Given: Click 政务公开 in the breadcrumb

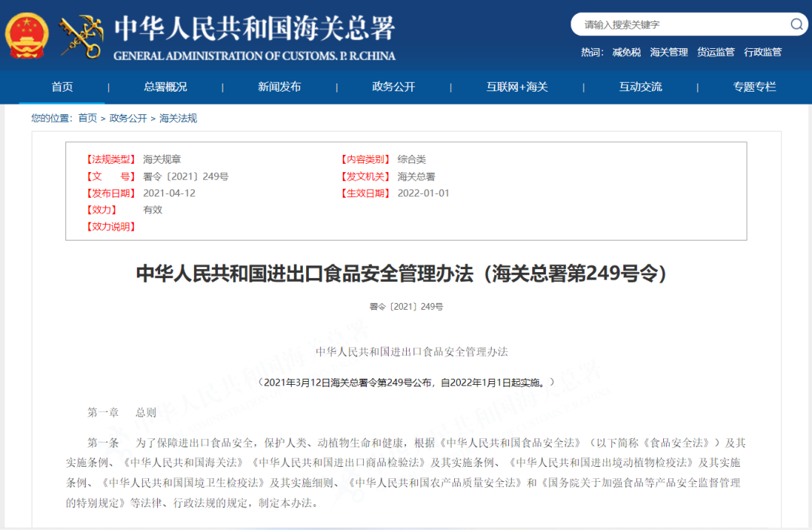Looking at the screenshot, I should click(128, 118).
